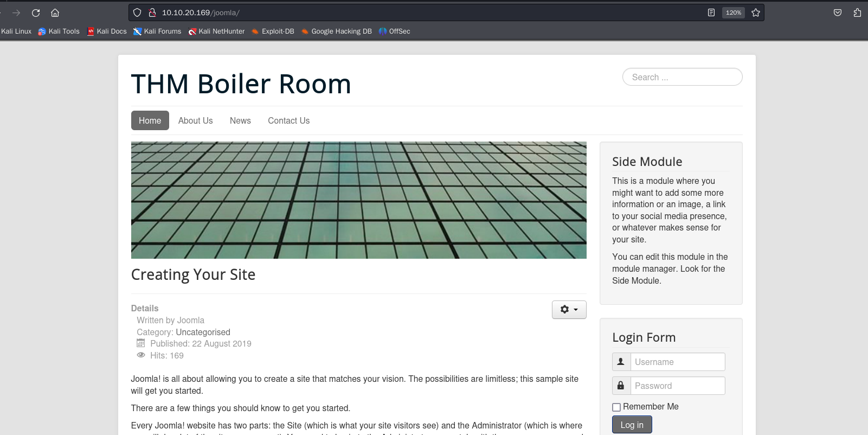Select the Home menu item
The image size is (868, 435).
click(x=150, y=120)
